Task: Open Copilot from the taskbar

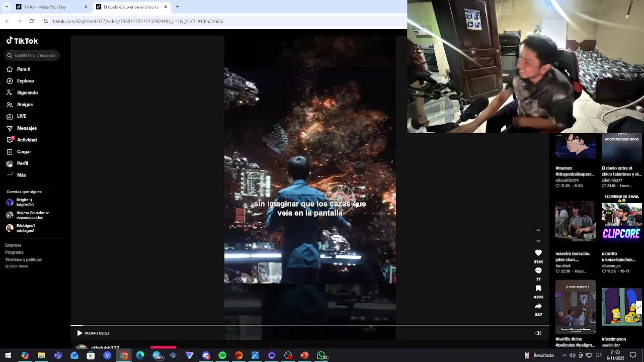Action: (25, 355)
